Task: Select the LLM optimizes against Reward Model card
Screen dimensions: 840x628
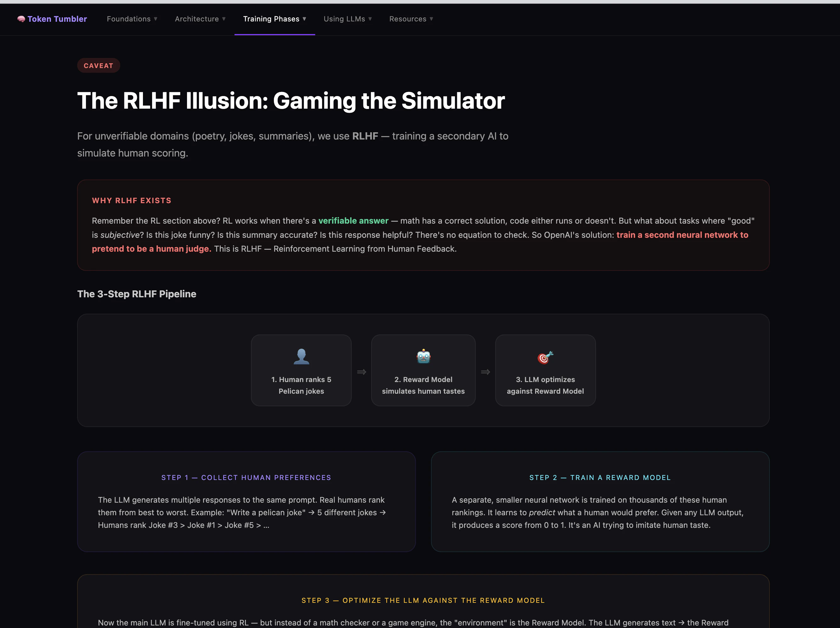Action: click(x=545, y=370)
